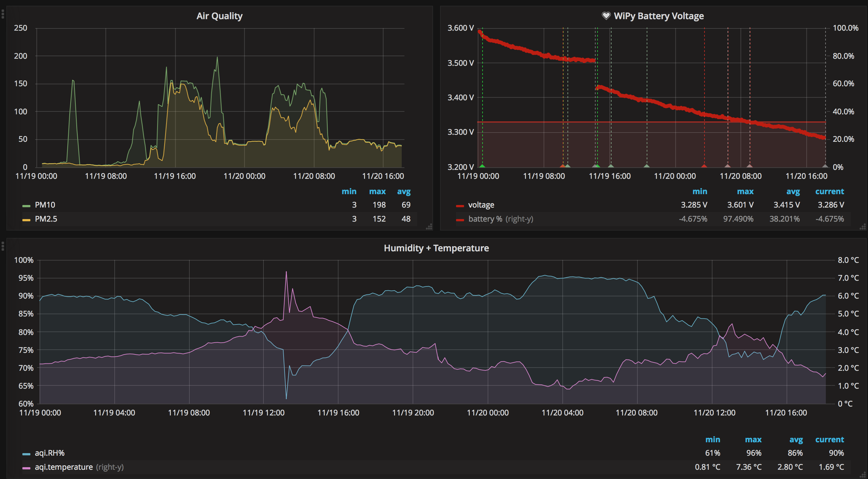Click the 250 label on Air Quality axis
The image size is (868, 479).
click(20, 28)
